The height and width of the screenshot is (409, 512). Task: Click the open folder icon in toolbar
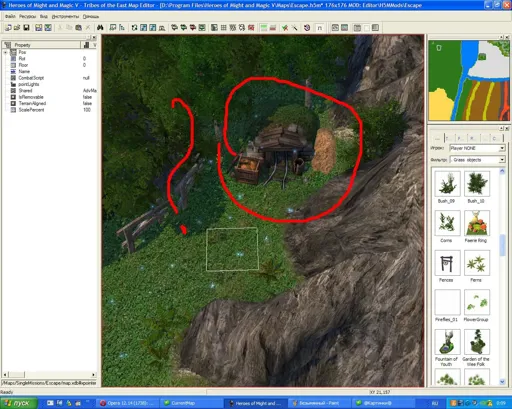17,28
